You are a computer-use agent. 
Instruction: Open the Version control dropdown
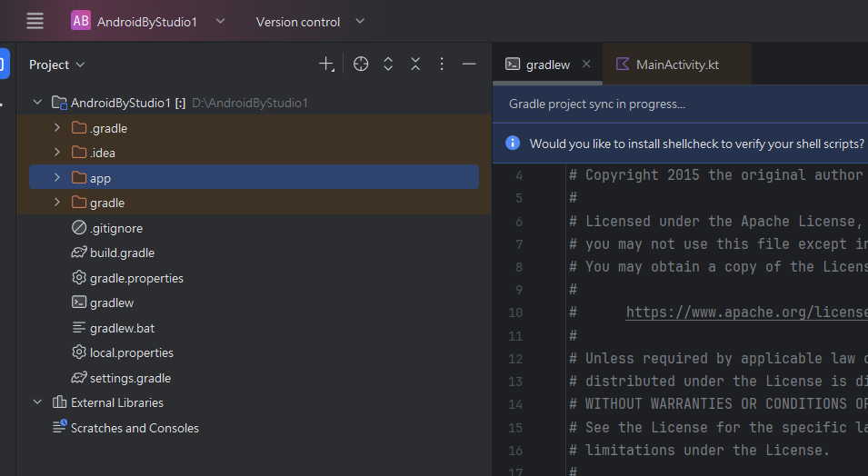(310, 22)
